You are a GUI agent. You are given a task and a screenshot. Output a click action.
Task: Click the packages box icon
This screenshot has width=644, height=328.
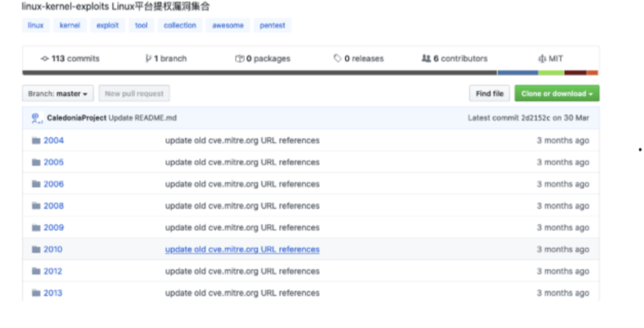pos(240,58)
